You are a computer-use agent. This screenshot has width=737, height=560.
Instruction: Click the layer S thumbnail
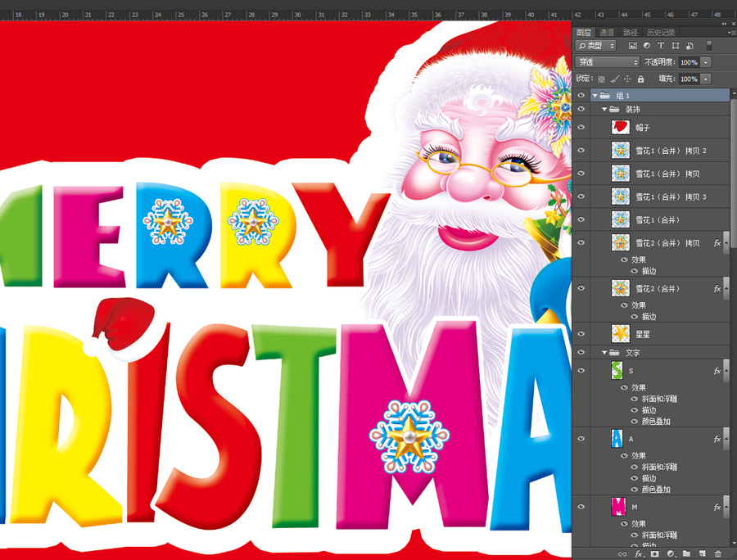click(617, 371)
